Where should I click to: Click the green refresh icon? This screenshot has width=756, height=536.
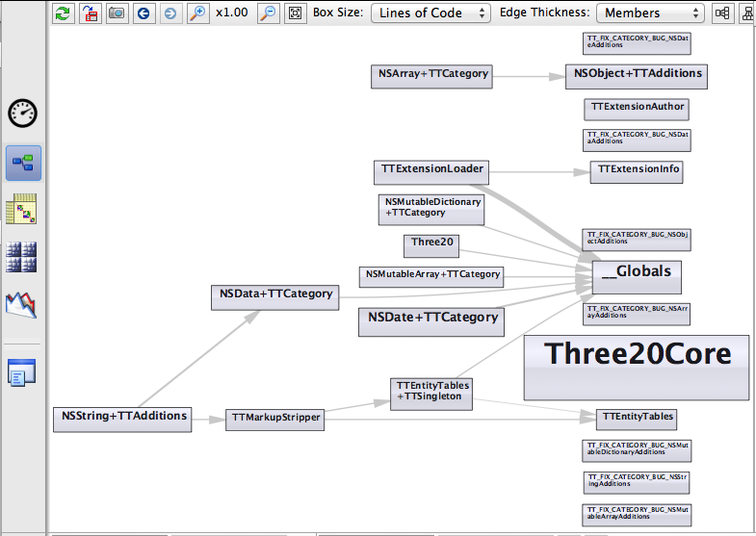click(63, 13)
